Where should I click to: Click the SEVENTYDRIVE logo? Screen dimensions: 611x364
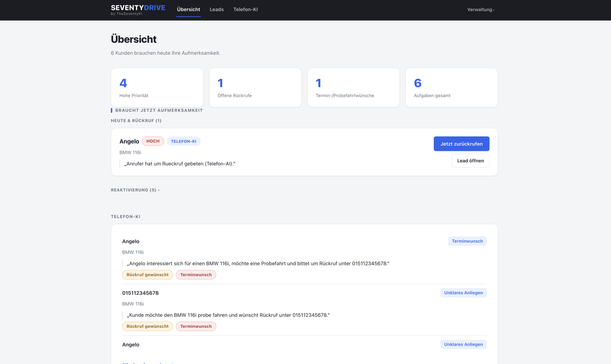[x=138, y=10]
